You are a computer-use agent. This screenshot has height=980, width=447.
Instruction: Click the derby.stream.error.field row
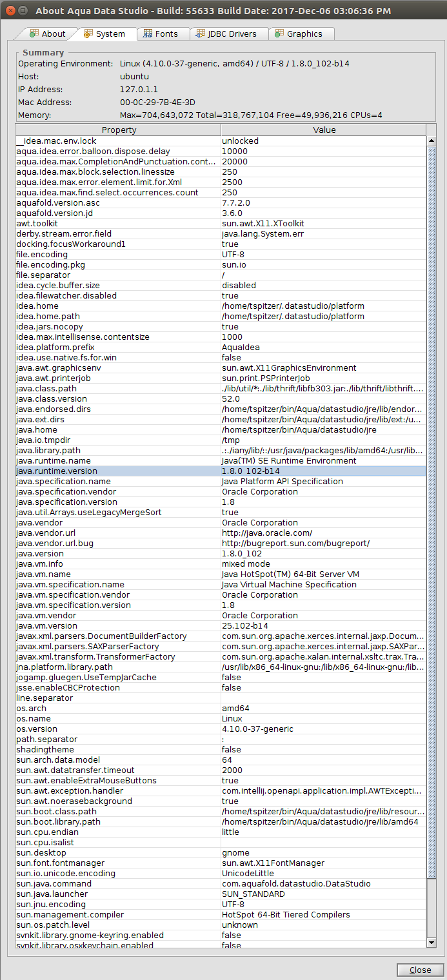221,233
